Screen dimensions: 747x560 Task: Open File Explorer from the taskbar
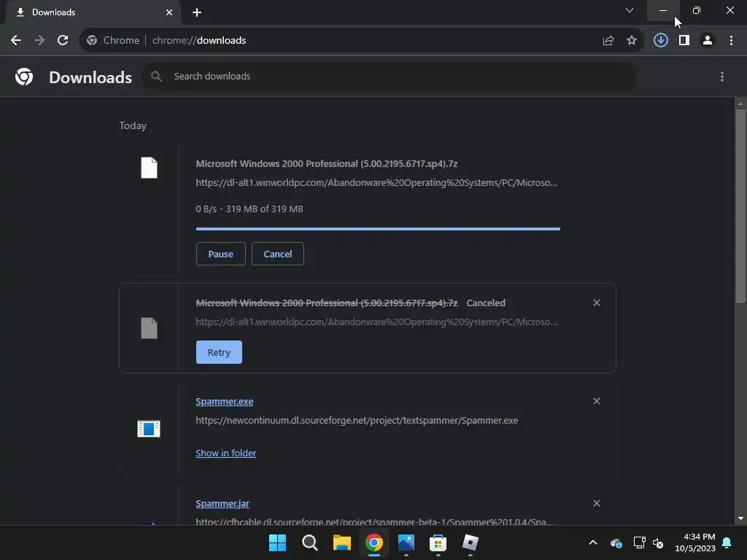[341, 542]
